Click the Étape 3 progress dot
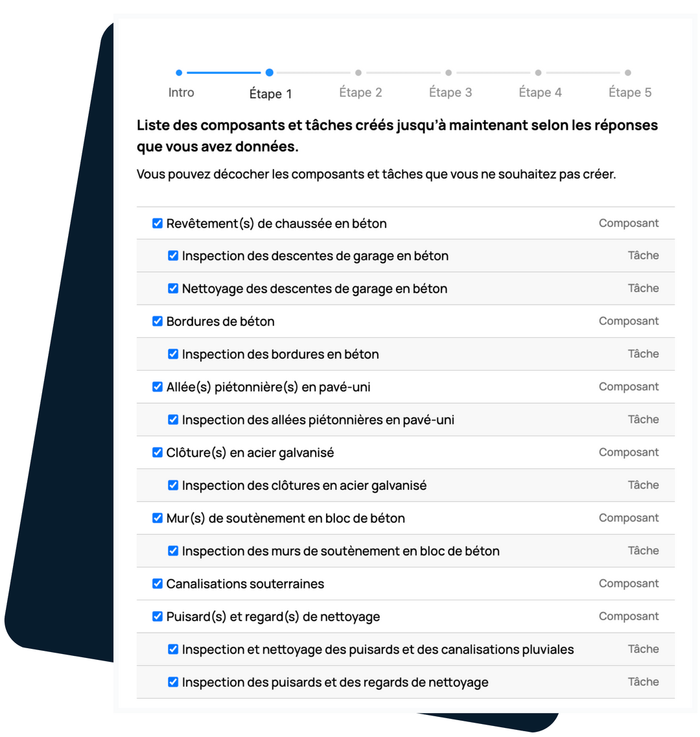The height and width of the screenshot is (737, 700). click(x=449, y=73)
